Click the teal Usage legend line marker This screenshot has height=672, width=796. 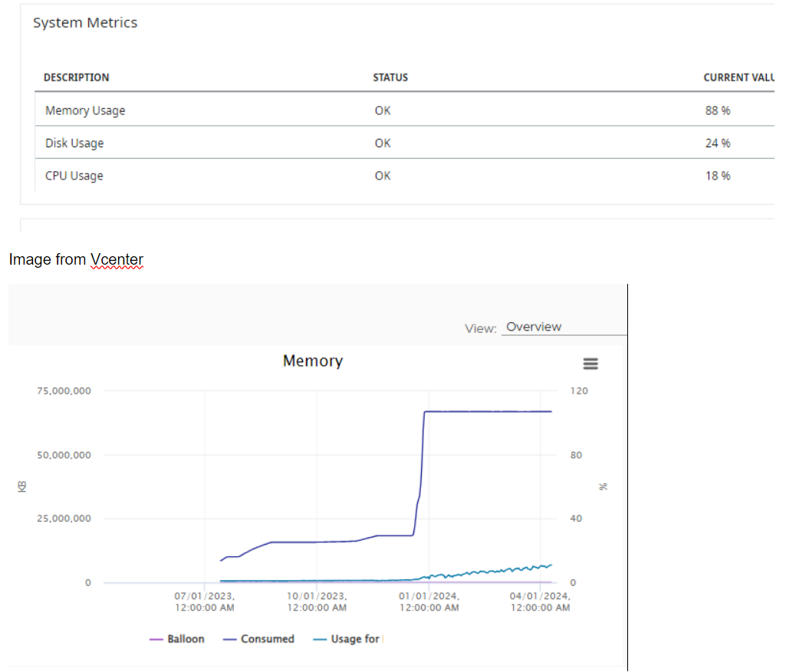pyautogui.click(x=321, y=640)
